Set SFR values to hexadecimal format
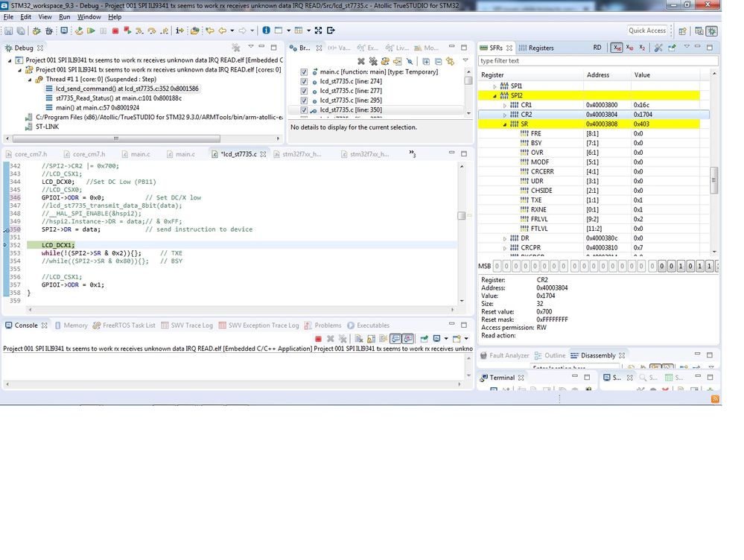Image resolution: width=744 pixels, height=560 pixels. coord(617,48)
